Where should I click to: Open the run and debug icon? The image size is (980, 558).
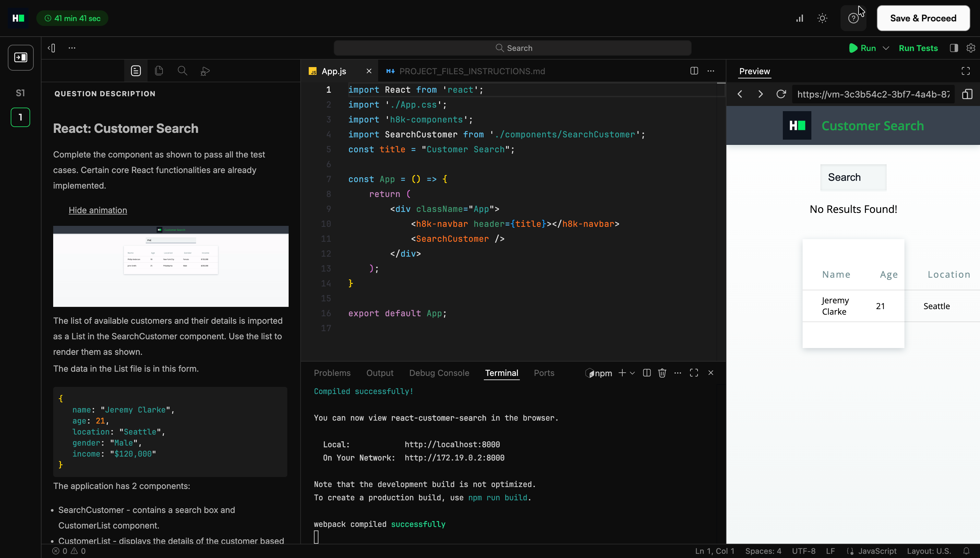(205, 71)
